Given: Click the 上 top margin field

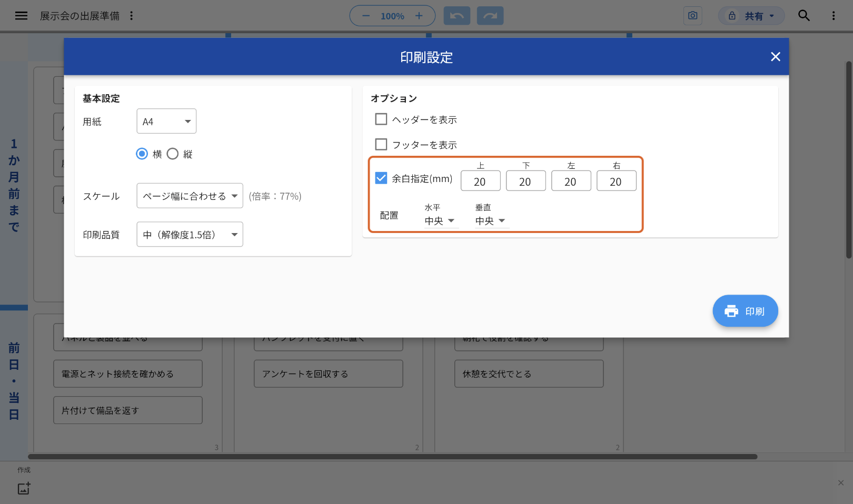Looking at the screenshot, I should pos(481,181).
